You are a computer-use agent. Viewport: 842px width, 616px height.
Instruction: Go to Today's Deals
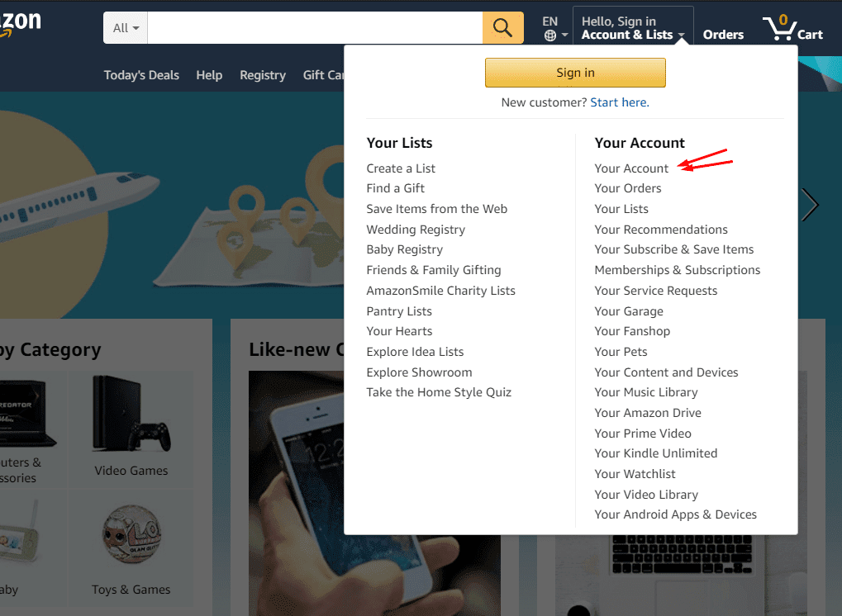[x=141, y=75]
